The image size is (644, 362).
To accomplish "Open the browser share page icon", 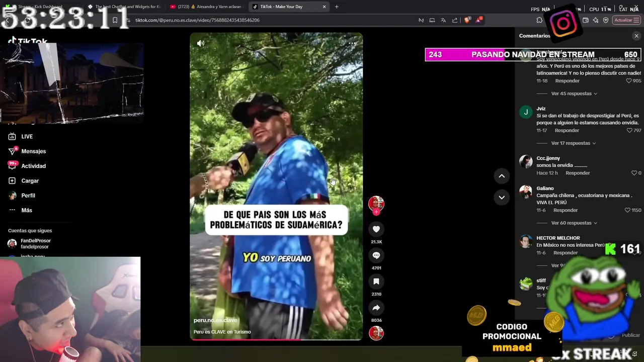I will click(455, 20).
